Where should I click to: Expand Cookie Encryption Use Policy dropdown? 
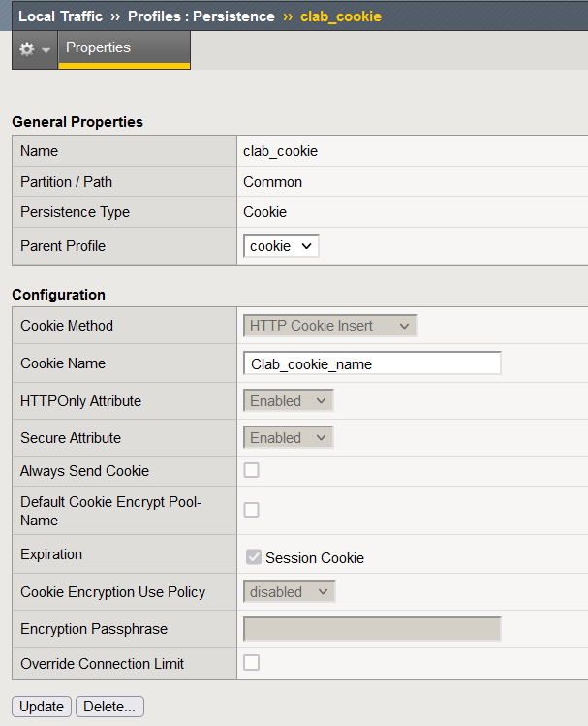[289, 591]
